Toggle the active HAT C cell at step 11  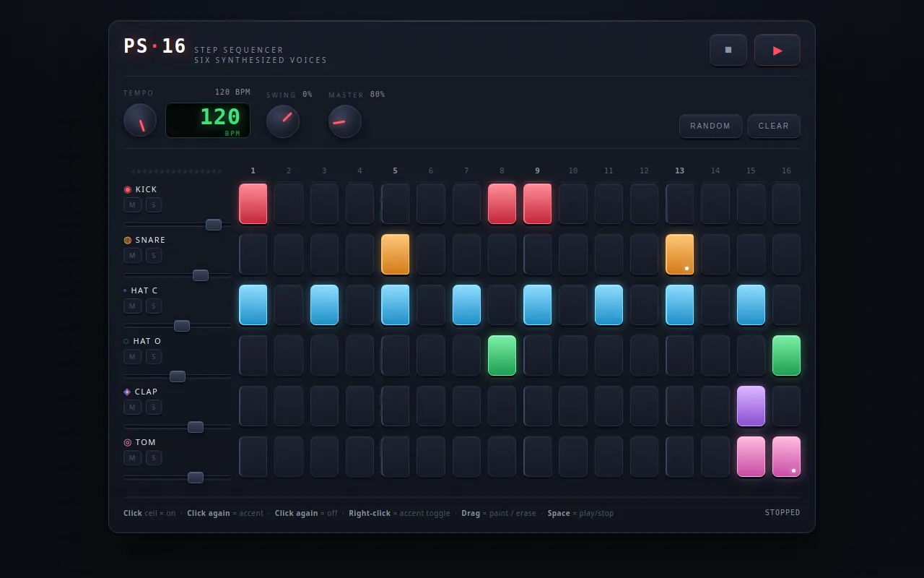point(609,305)
